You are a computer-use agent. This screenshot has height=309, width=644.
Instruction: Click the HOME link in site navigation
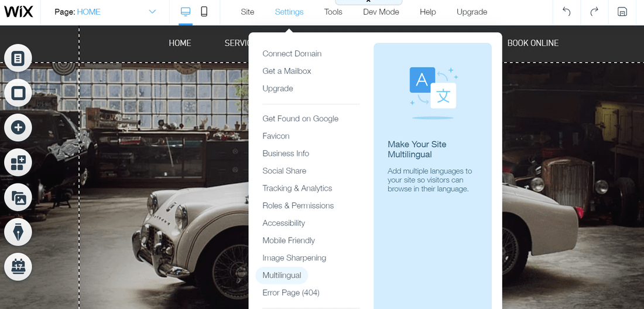click(x=180, y=43)
